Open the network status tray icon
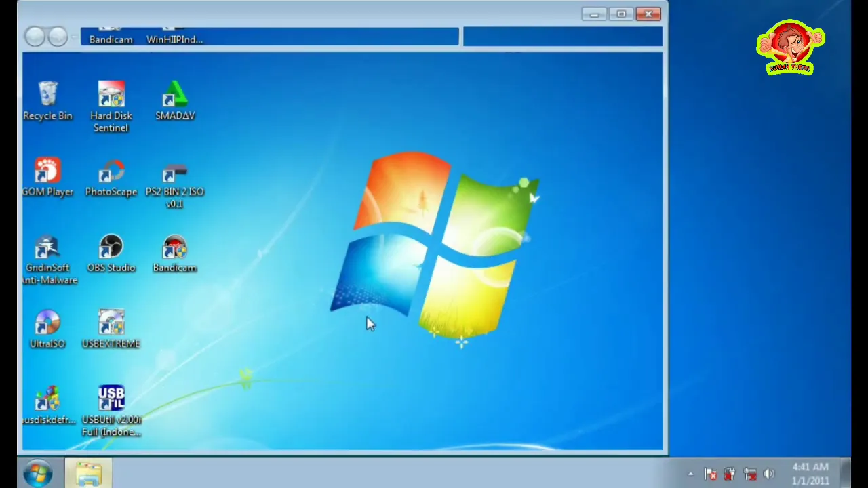The image size is (868, 488). tap(749, 474)
